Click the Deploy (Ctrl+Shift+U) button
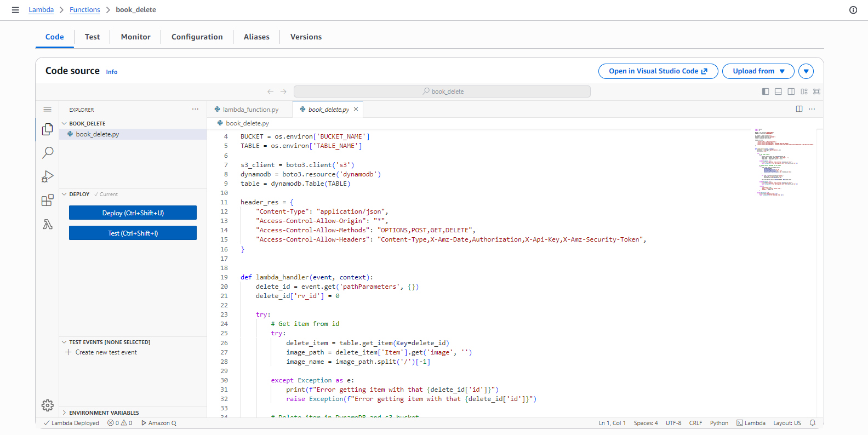The height and width of the screenshot is (435, 868). (x=133, y=213)
